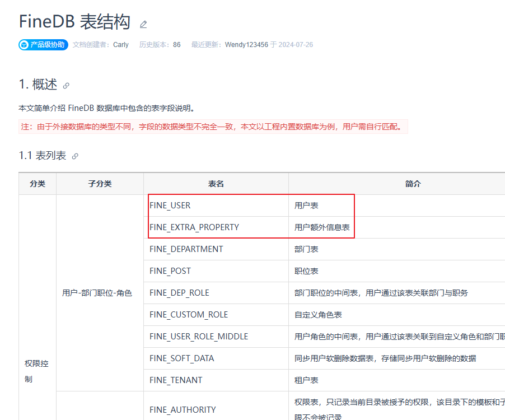This screenshot has width=505, height=420.
Task: Click the red note about 外接数据库
Action: pos(213,127)
